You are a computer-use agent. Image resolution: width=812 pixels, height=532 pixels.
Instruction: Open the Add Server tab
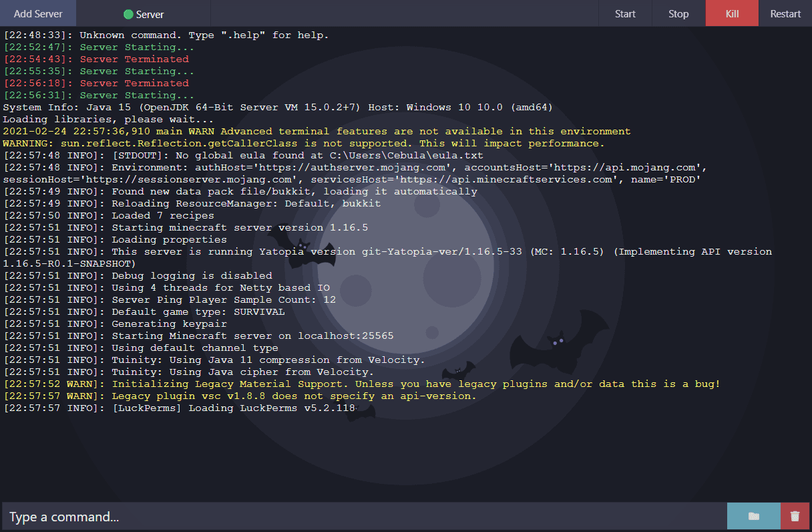tap(38, 13)
